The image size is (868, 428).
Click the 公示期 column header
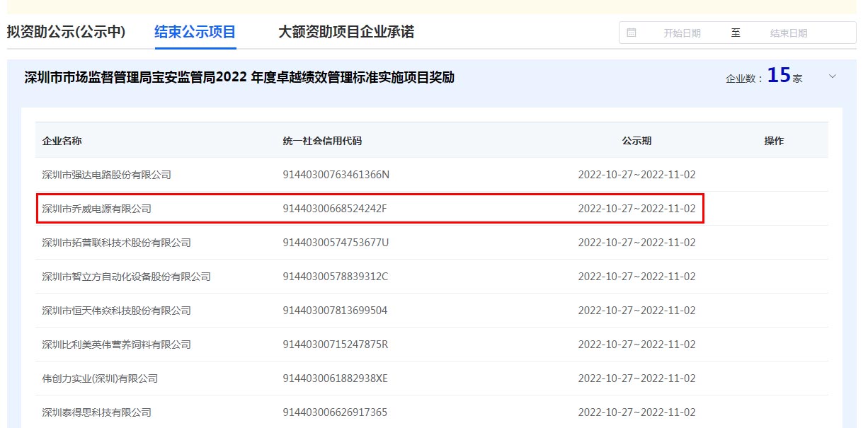pos(636,141)
